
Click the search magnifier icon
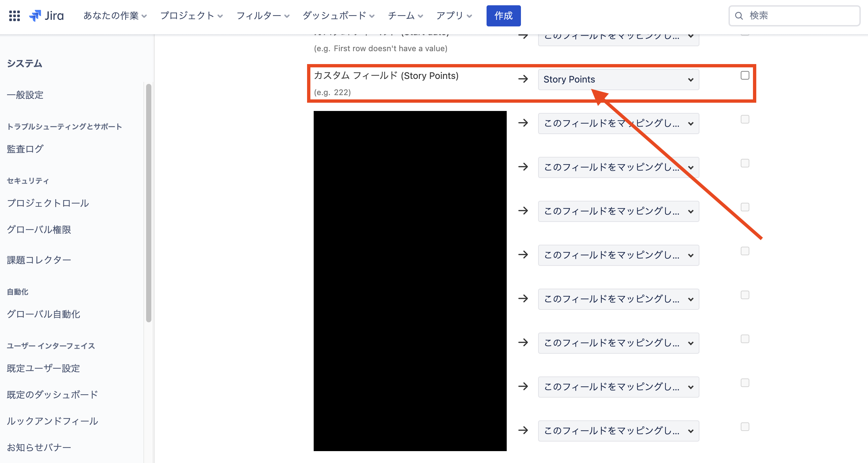point(739,16)
